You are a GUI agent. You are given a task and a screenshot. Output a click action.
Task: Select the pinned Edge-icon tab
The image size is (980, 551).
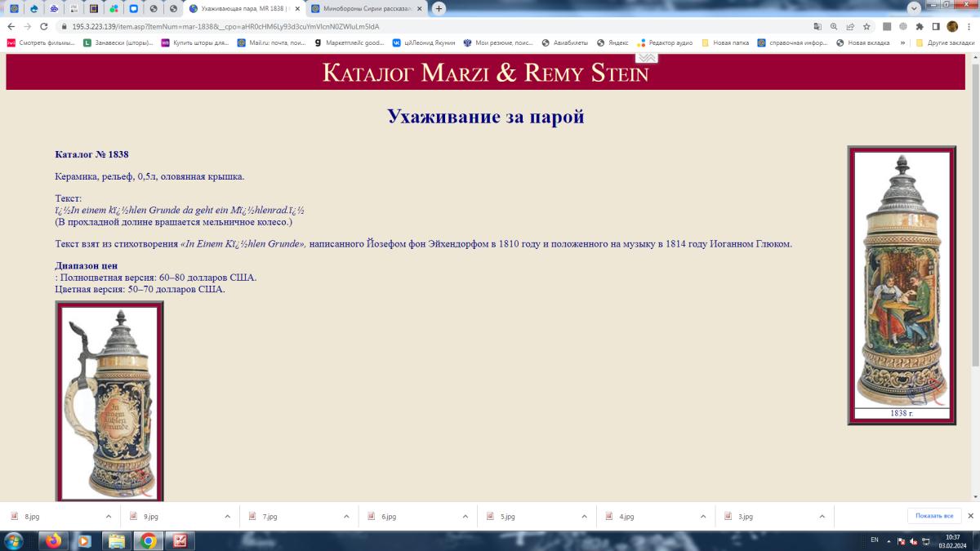click(33, 9)
